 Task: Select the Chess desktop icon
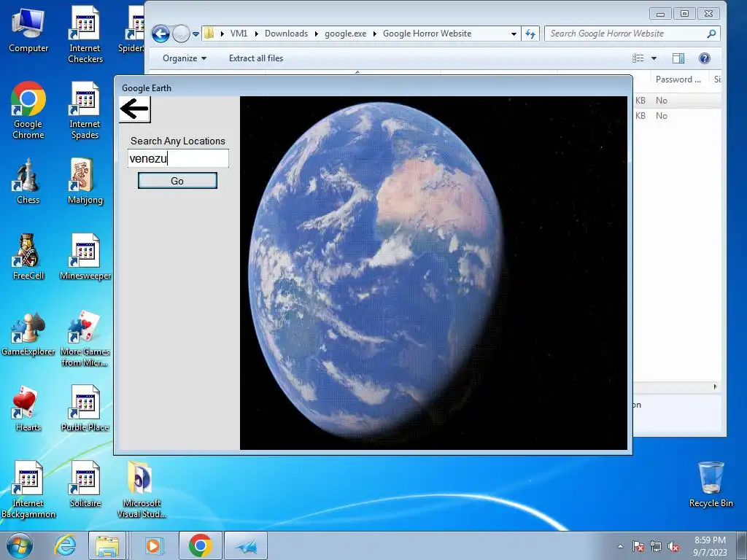[28, 181]
